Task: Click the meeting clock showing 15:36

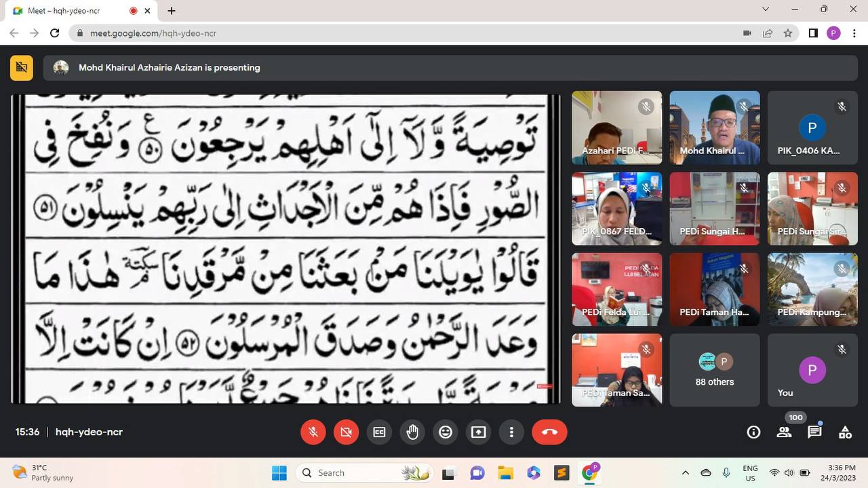Action: (x=28, y=432)
